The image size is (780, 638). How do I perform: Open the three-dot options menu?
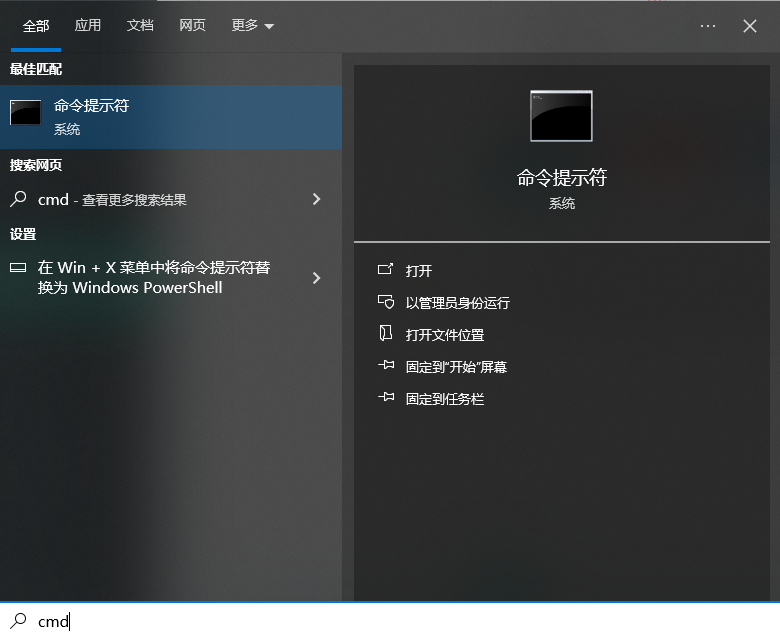click(x=708, y=26)
